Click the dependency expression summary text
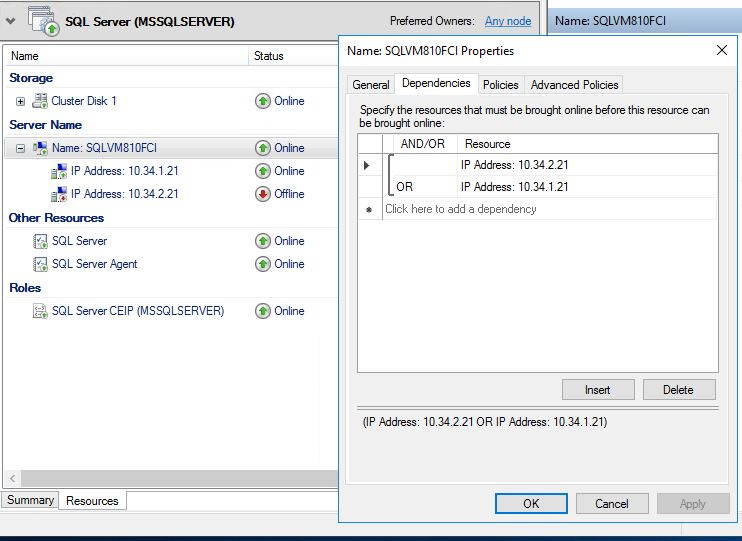 coord(485,422)
